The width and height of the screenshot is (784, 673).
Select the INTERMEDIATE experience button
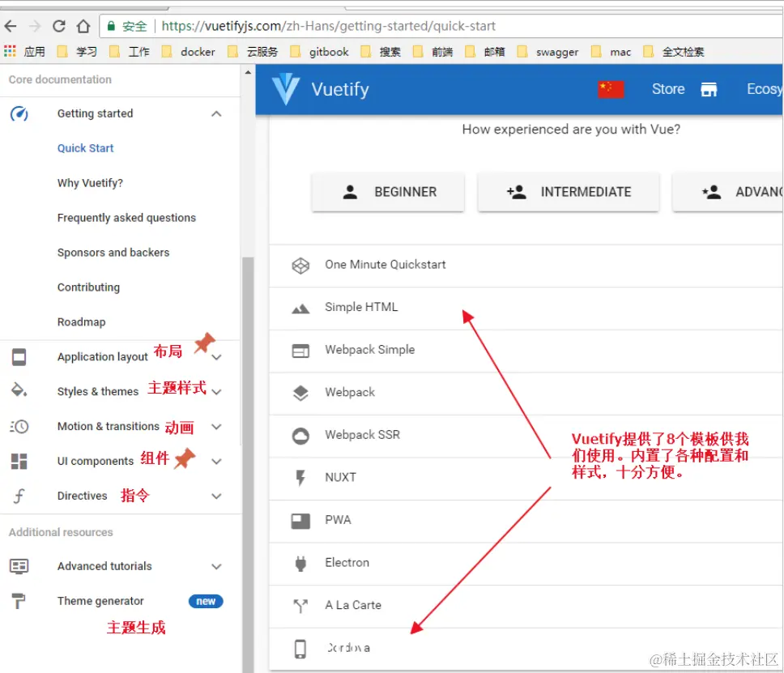568,192
